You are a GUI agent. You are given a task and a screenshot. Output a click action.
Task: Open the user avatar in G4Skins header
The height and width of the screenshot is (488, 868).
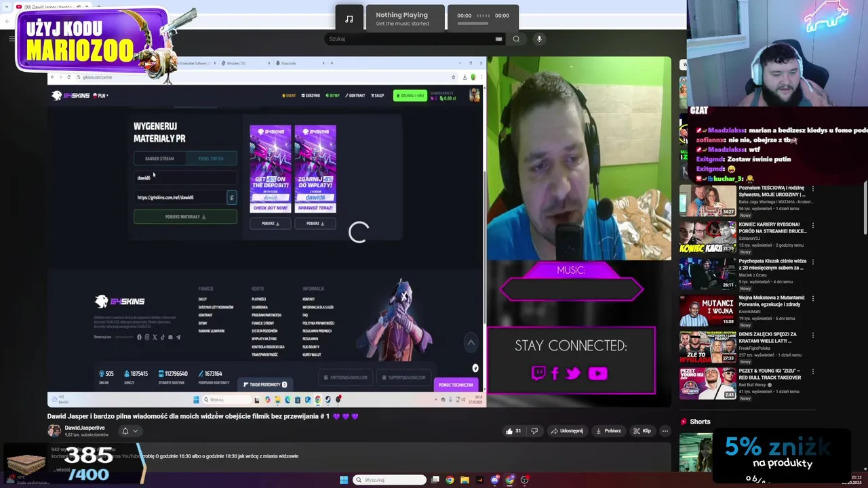click(x=474, y=96)
